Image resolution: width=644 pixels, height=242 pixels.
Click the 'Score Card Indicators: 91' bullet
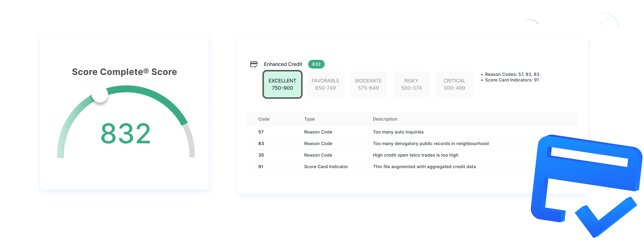pyautogui.click(x=512, y=80)
